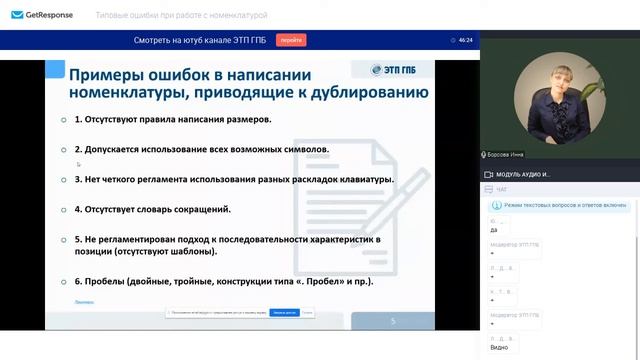Image resolution: width=640 pixels, height=360 pixels.
Task: Click the chat message 'да'
Action: 494,230
